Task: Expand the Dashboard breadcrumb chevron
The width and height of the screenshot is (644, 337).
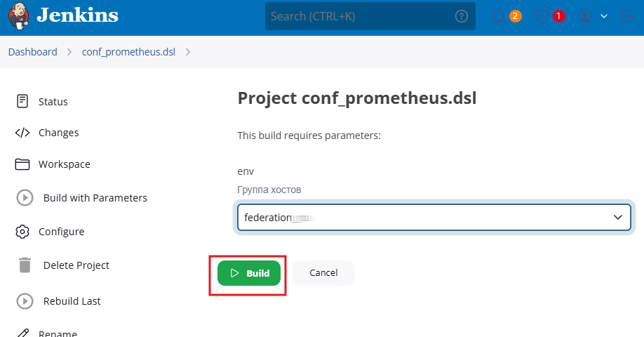Action: click(69, 52)
